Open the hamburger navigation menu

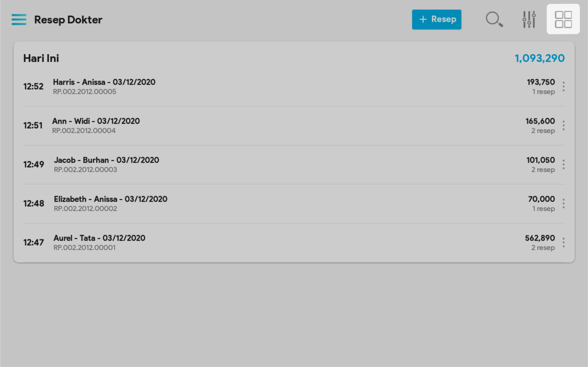(19, 19)
